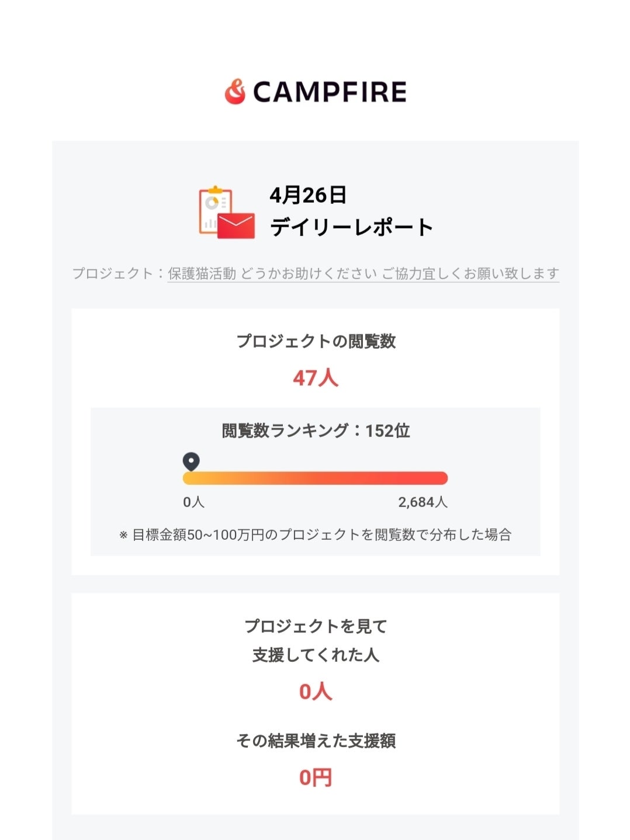Screen dimensions: 630x840
Task: Click the プロジェクトの閲覧数 heading
Action: click(x=316, y=341)
